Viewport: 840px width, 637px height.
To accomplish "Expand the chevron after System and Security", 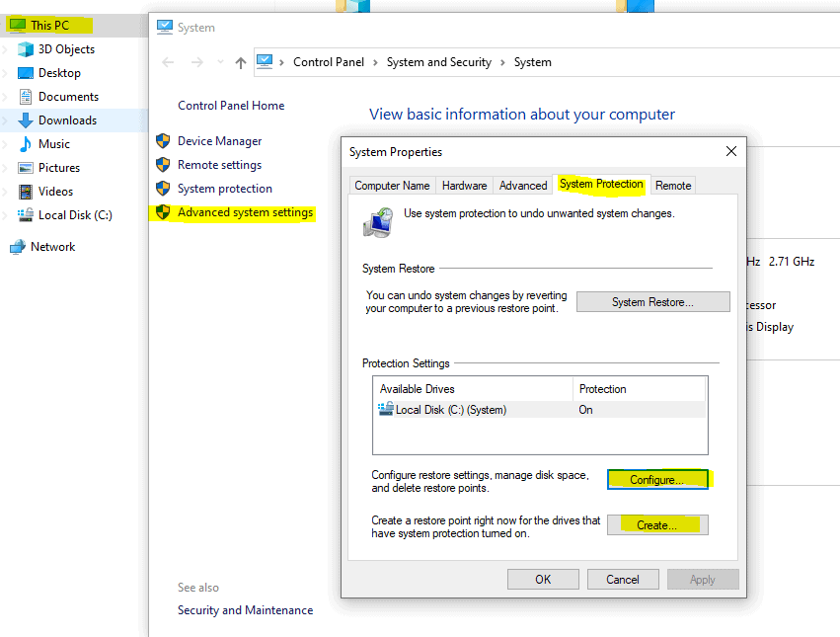I will pos(502,63).
